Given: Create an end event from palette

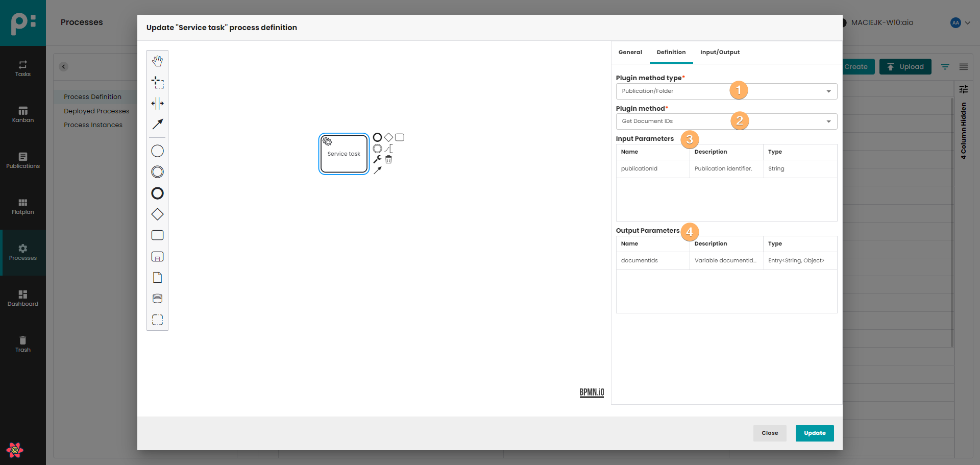Looking at the screenshot, I should 157,193.
